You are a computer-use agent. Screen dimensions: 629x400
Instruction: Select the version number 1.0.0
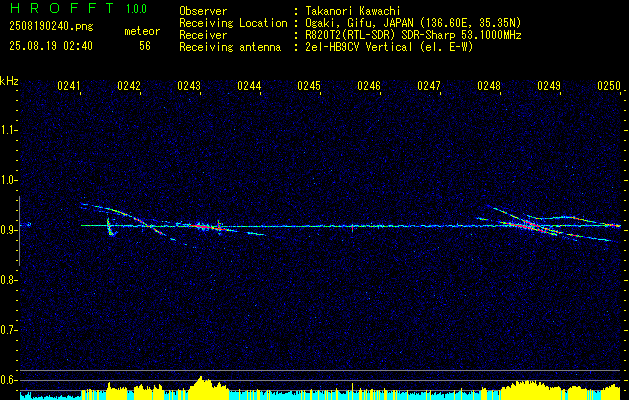click(x=136, y=9)
